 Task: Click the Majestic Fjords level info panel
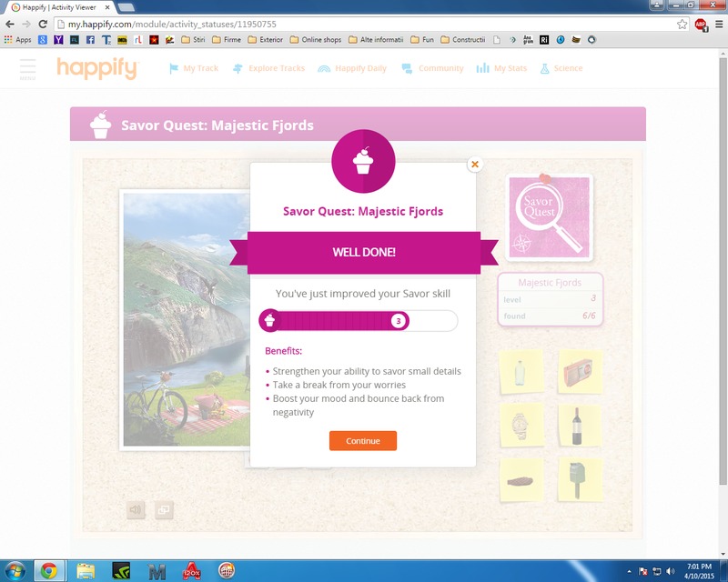coord(550,299)
